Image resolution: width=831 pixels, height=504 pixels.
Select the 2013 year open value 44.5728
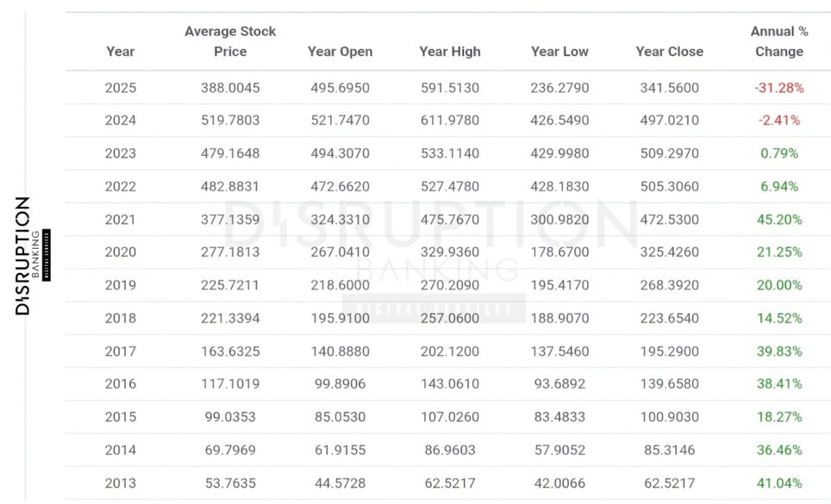click(340, 483)
